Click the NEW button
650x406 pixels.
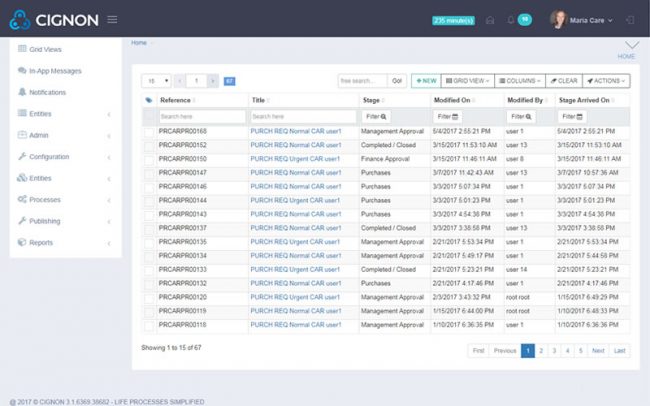click(425, 80)
